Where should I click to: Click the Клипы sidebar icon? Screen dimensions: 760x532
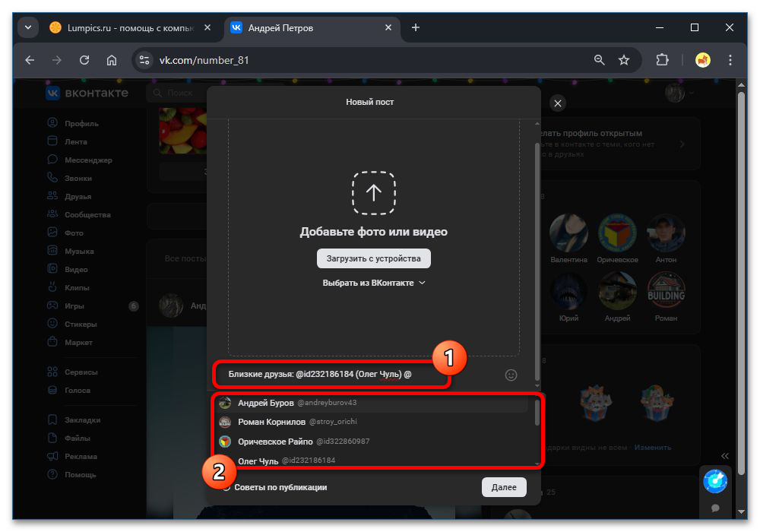[52, 287]
